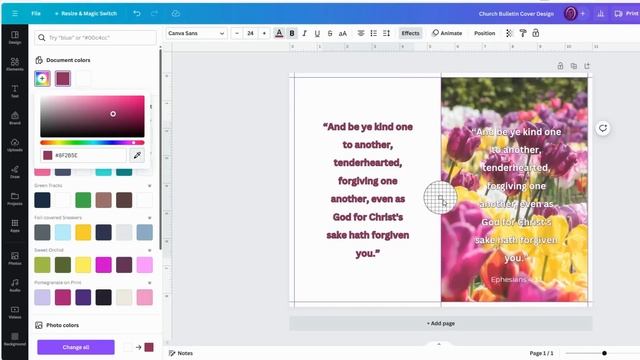Open the Uploads panel in sidebar

click(15, 145)
